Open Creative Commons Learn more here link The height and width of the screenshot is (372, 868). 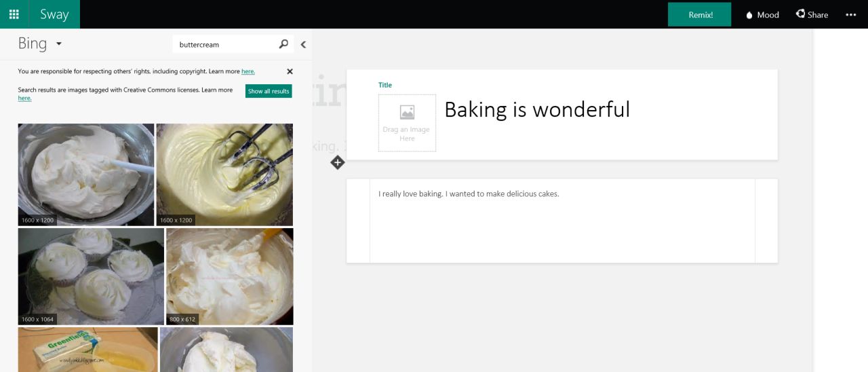[24, 98]
